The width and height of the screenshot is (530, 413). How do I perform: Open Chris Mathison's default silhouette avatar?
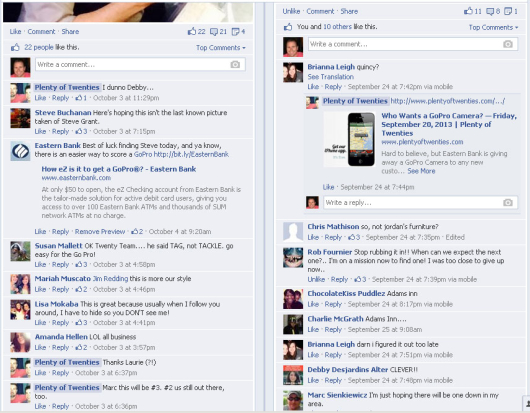(x=293, y=232)
